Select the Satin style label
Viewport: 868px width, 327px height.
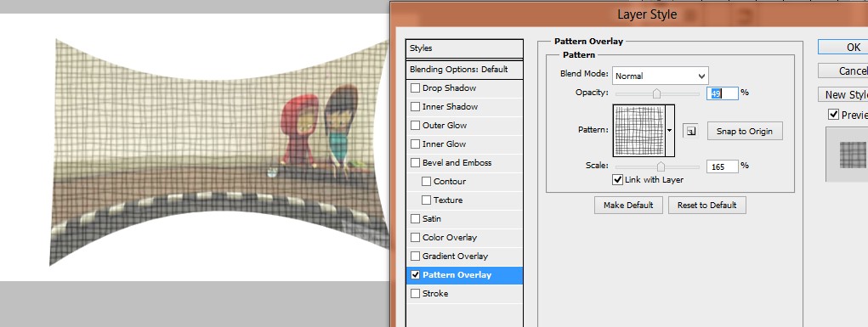[x=432, y=219]
